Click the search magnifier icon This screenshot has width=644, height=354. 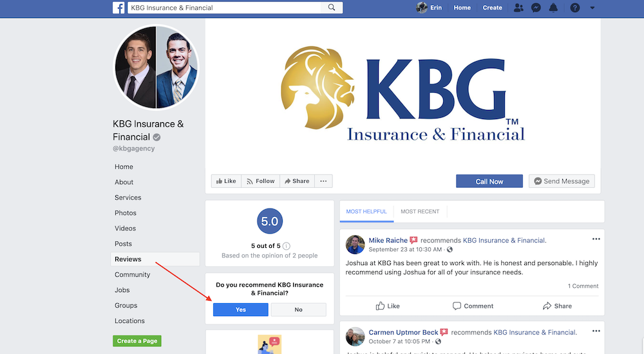(332, 7)
